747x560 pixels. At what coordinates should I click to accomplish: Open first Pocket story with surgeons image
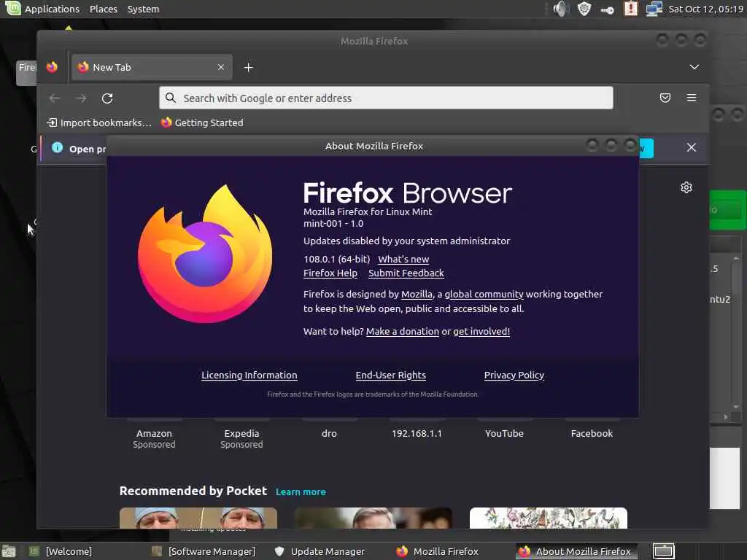[x=198, y=518]
